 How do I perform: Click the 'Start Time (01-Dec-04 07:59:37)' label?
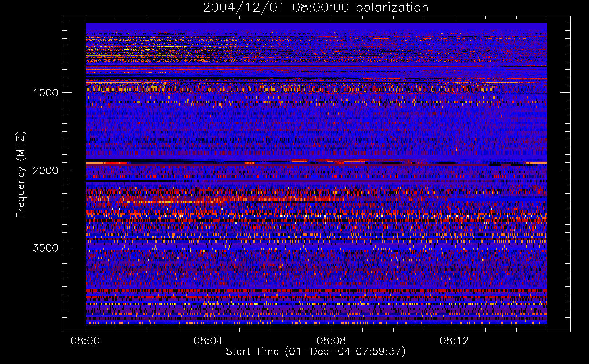[316, 352]
